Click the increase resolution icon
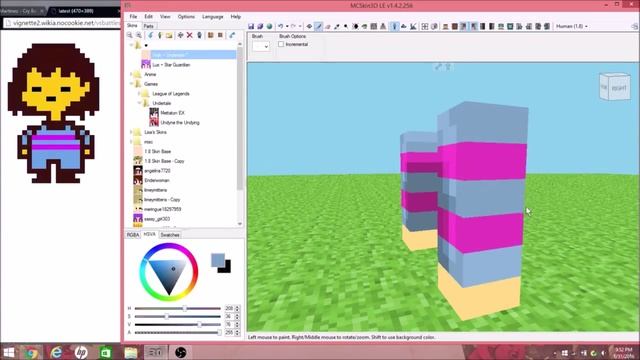Screen dimensions: 640x360 pos(220,36)
